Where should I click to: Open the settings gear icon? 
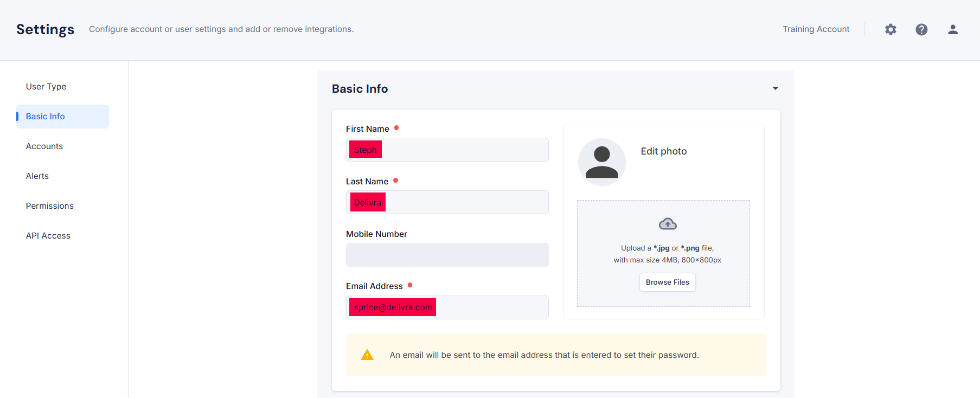tap(891, 29)
